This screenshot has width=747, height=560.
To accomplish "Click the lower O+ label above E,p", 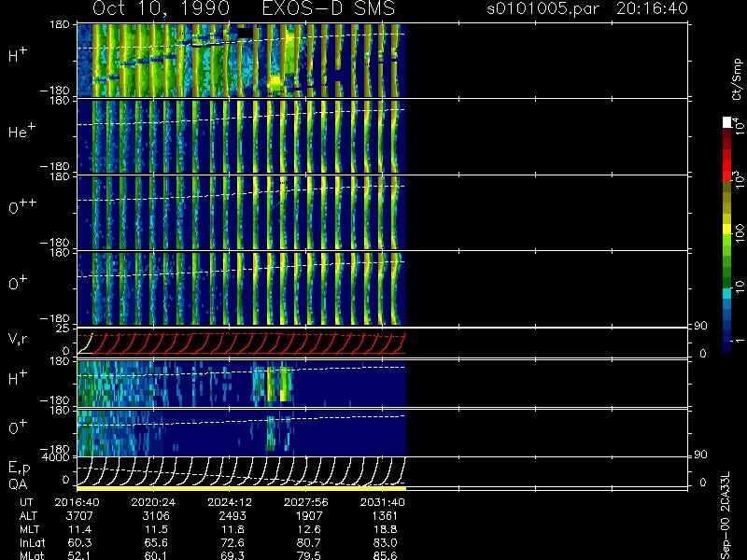I will (x=18, y=427).
